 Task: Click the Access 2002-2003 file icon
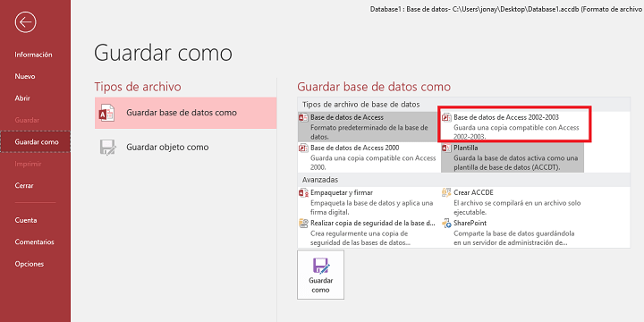[446, 118]
